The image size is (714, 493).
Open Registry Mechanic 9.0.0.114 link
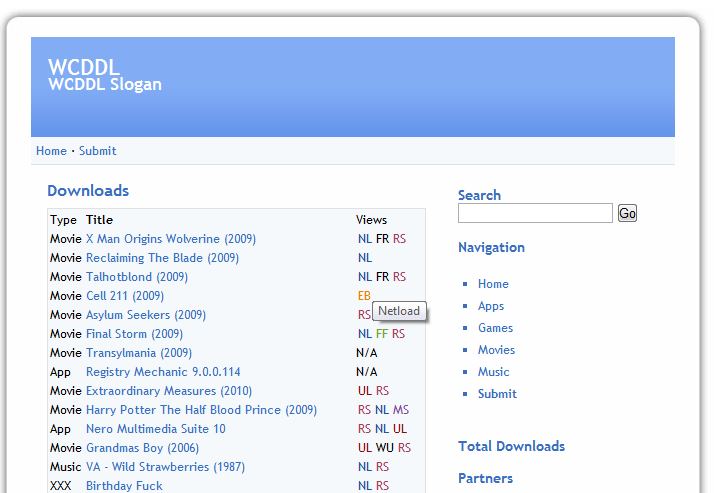point(163,372)
